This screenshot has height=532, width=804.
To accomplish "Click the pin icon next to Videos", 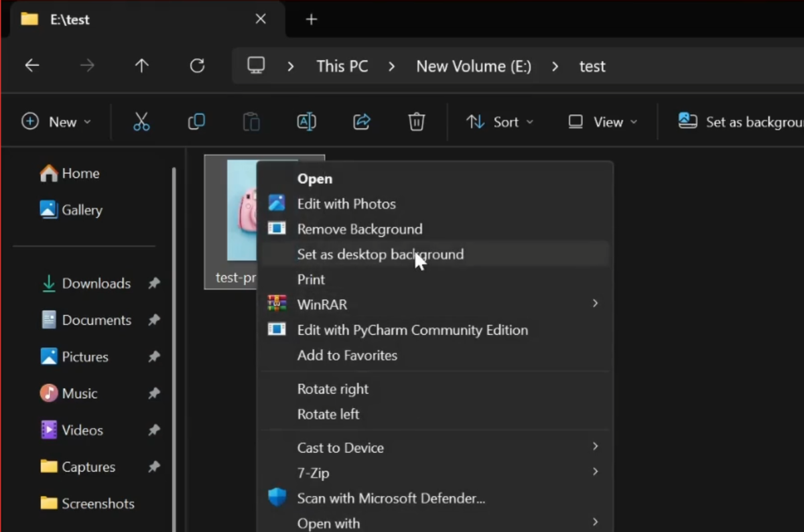I will point(154,430).
